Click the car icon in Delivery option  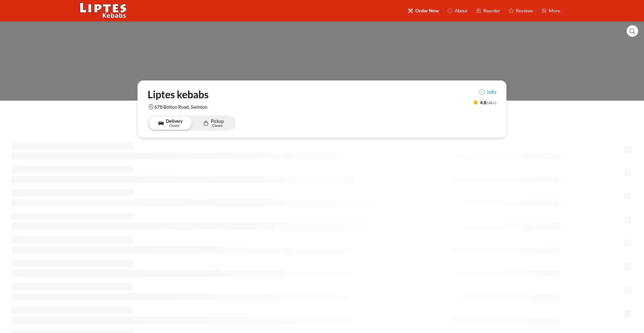[x=161, y=123]
